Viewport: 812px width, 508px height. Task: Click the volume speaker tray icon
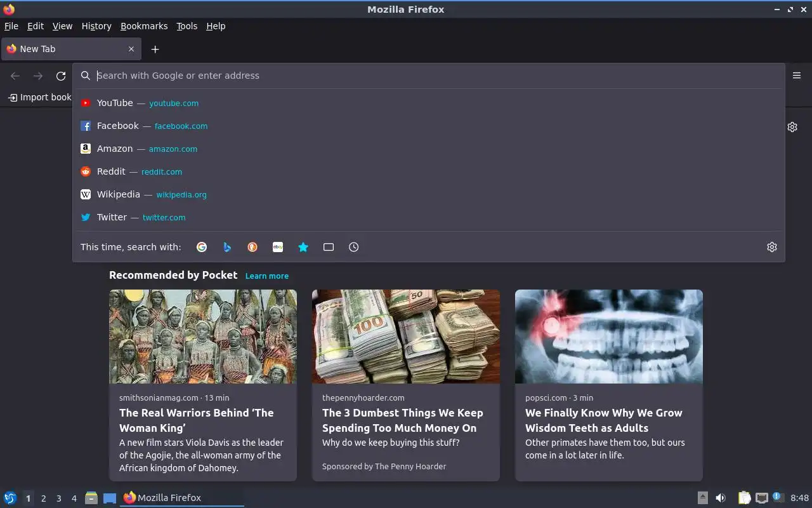pos(721,498)
